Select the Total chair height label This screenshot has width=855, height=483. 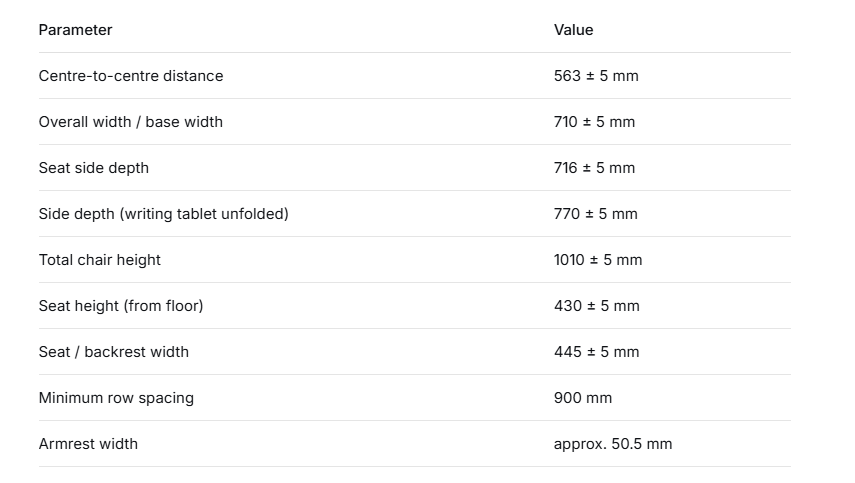pos(100,260)
